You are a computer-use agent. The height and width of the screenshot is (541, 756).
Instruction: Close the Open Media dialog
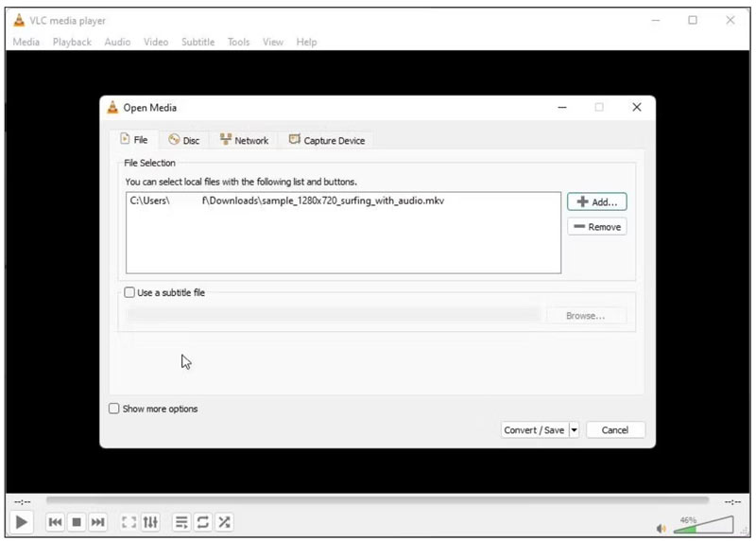[x=637, y=107]
